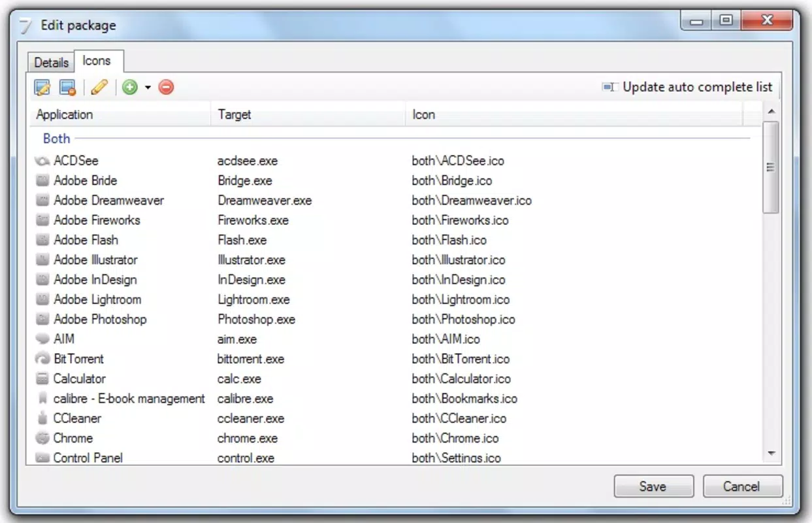Click the Adobe Illustrator row icon
The width and height of the screenshot is (812, 523).
[42, 260]
